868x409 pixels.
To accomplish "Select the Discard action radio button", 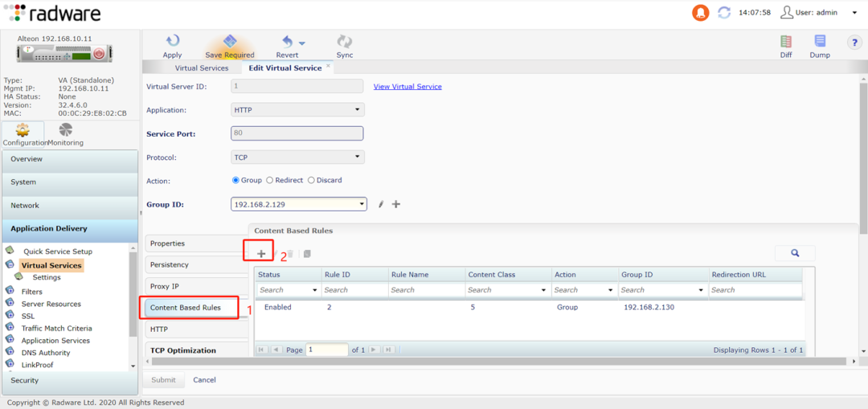I will point(311,181).
